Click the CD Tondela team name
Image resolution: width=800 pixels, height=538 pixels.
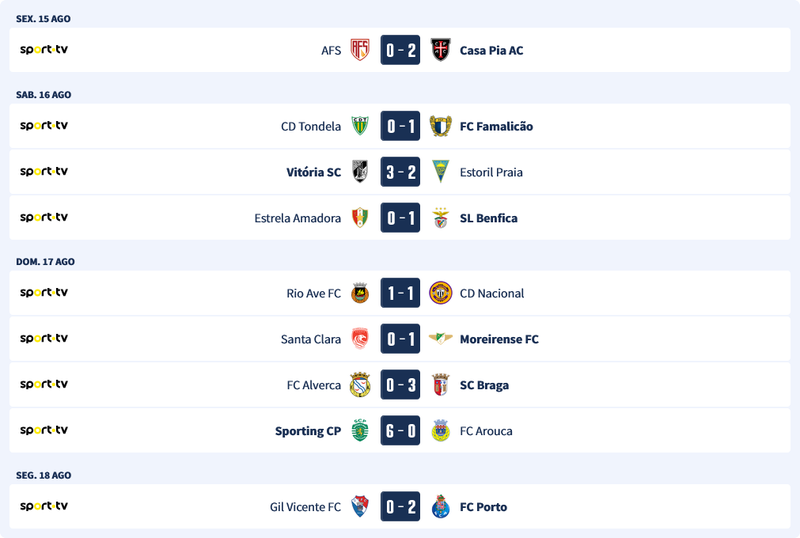311,126
